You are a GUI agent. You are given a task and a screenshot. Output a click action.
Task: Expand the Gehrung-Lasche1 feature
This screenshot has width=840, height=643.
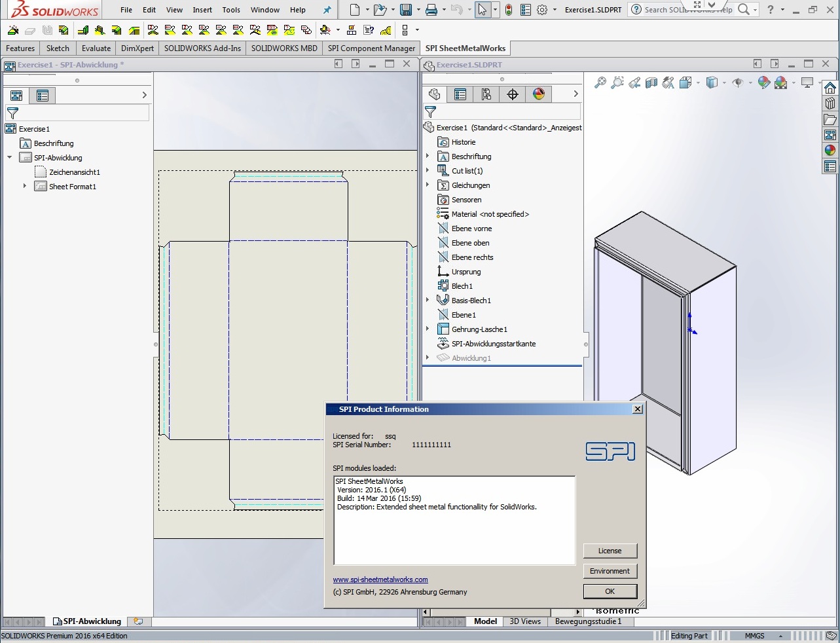tap(428, 329)
